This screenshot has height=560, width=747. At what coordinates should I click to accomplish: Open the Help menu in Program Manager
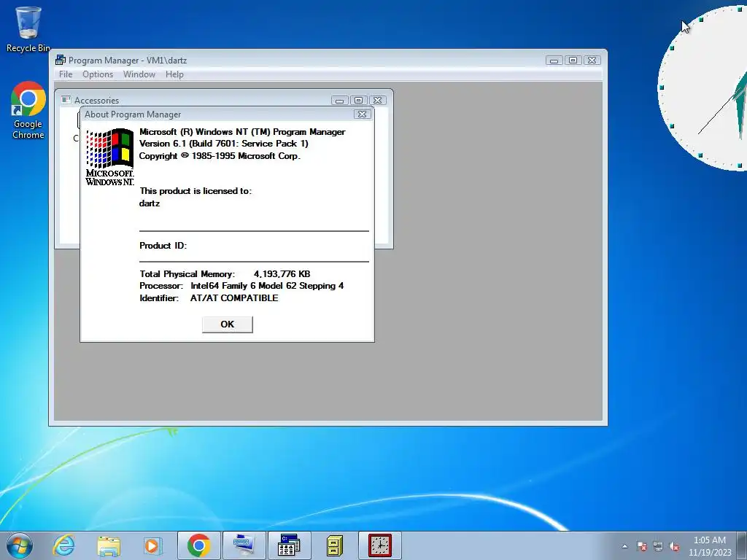pos(174,74)
